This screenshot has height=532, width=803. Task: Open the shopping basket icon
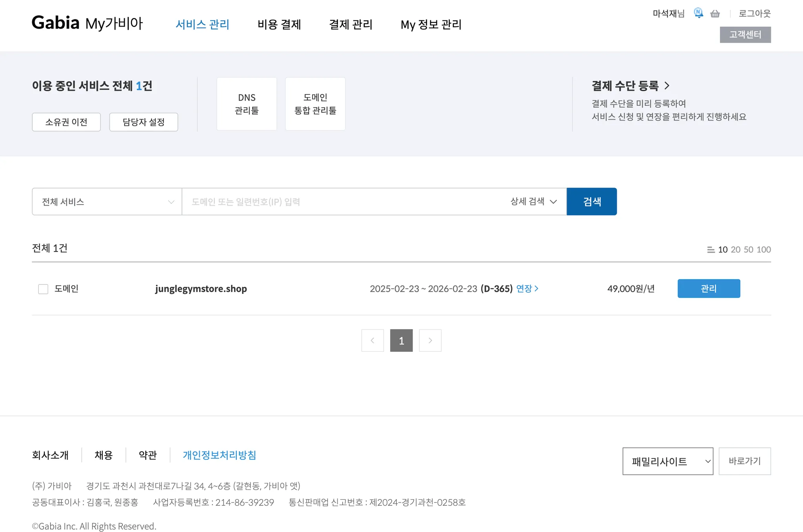[x=715, y=14]
